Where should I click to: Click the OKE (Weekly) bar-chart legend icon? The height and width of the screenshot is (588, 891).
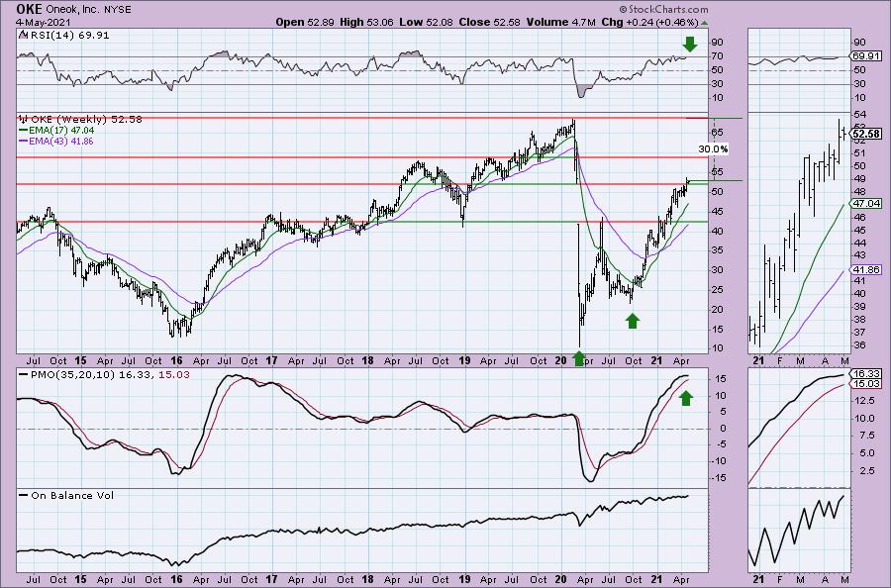24,120
